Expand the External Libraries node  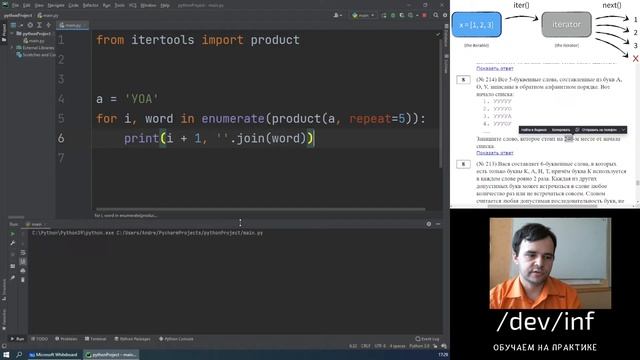[x=12, y=48]
